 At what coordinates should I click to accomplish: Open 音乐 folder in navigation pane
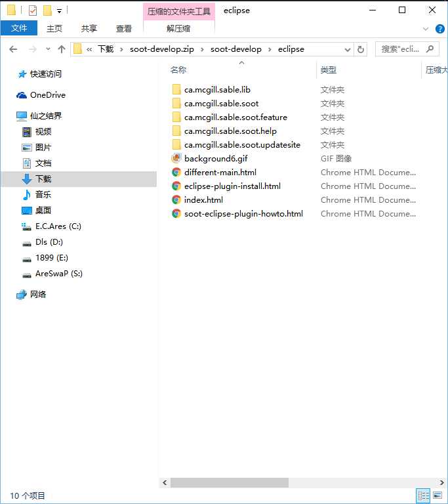(x=43, y=194)
